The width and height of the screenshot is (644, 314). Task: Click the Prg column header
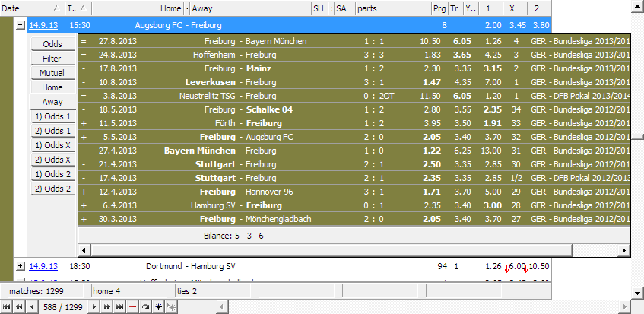439,8
